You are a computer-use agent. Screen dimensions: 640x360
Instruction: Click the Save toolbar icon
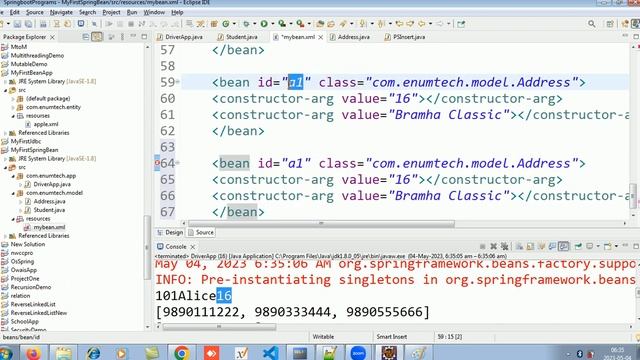(17, 24)
